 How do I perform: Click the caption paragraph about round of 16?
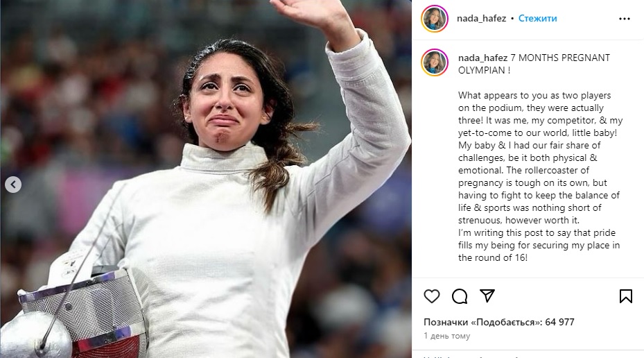(539, 245)
